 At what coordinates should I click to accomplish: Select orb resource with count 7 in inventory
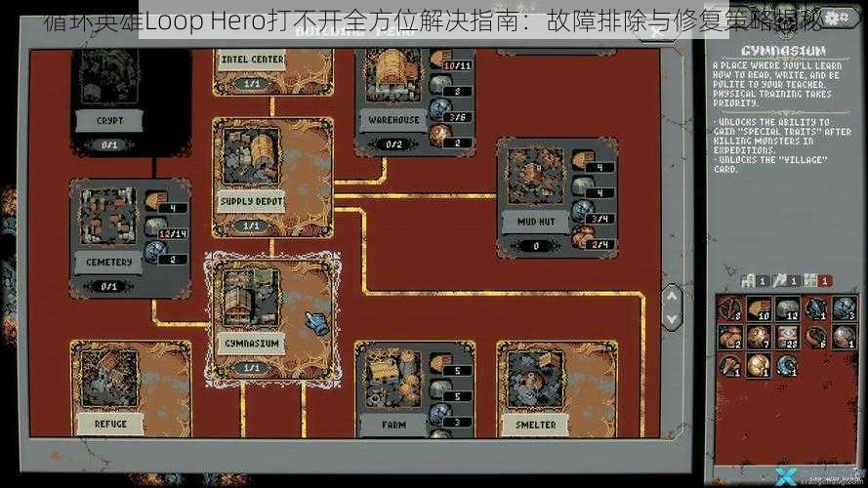759,337
